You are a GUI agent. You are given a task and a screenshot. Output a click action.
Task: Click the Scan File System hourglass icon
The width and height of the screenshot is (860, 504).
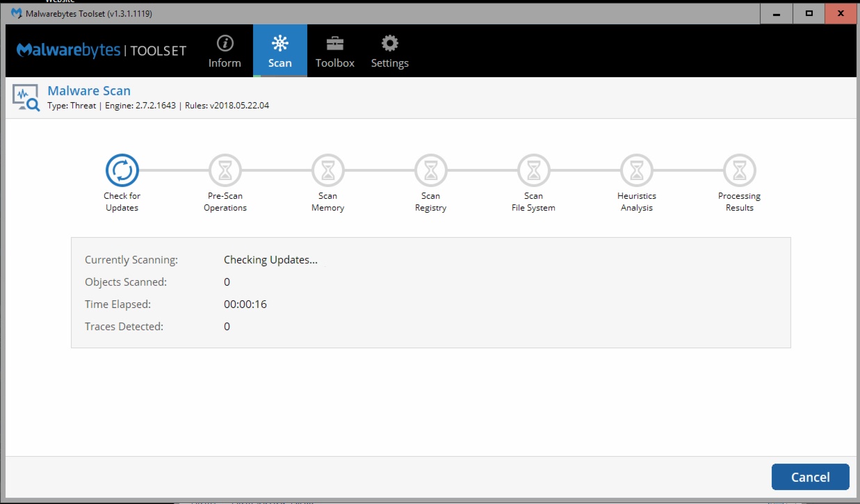coord(534,170)
